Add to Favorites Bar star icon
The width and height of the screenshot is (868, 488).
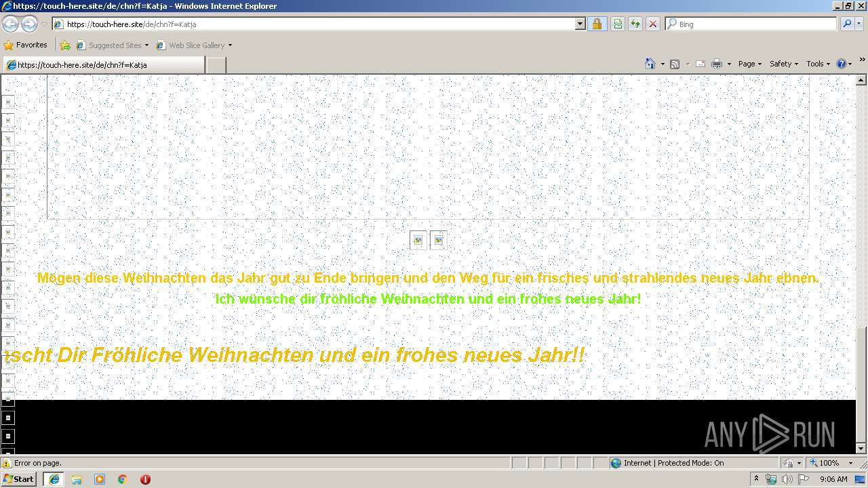(x=64, y=45)
